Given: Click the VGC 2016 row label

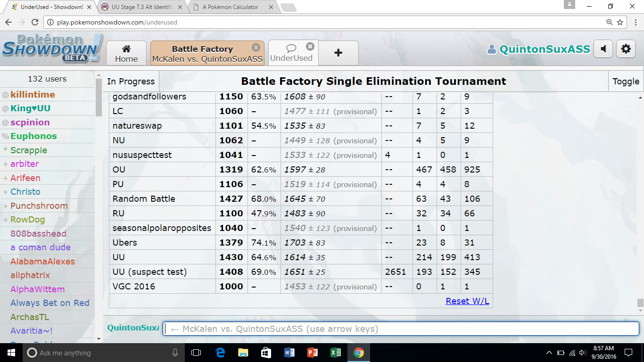Looking at the screenshot, I should coord(134,286).
